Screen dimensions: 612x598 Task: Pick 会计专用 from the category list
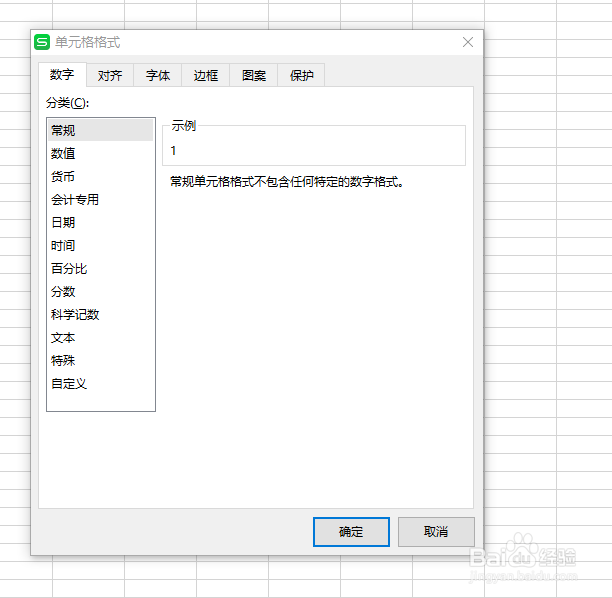tap(101, 199)
